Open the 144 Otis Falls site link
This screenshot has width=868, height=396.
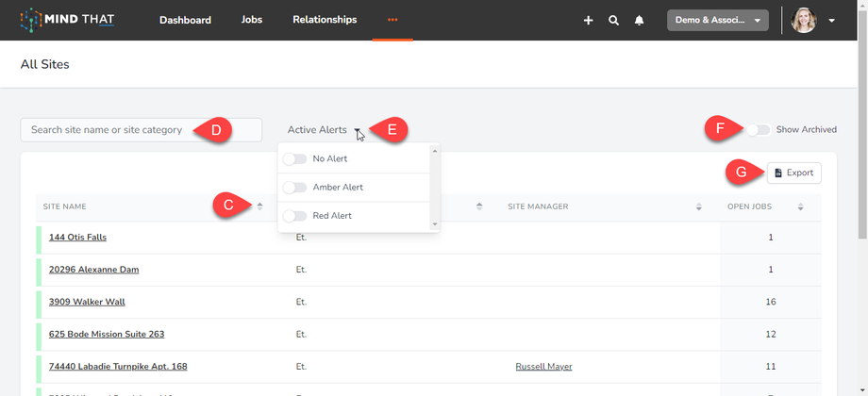[77, 237]
